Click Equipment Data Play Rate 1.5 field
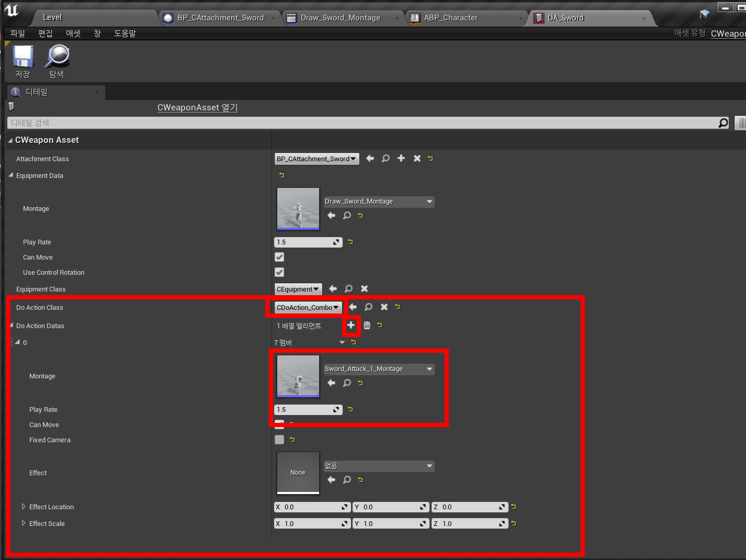The height and width of the screenshot is (560, 746). click(308, 242)
